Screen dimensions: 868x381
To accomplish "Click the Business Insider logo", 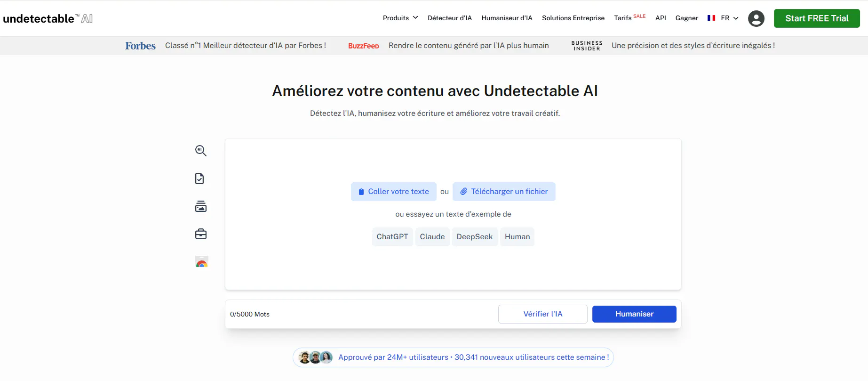I will pyautogui.click(x=587, y=46).
